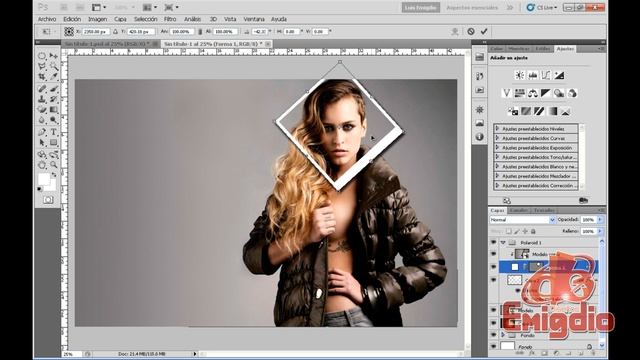Expand the Fondo group
The image size is (640, 360).
(503, 335)
